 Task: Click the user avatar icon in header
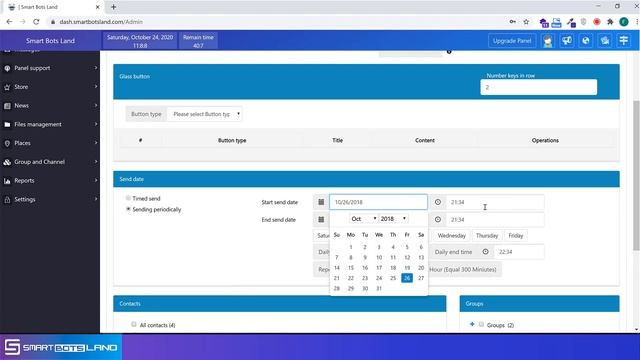click(x=548, y=40)
